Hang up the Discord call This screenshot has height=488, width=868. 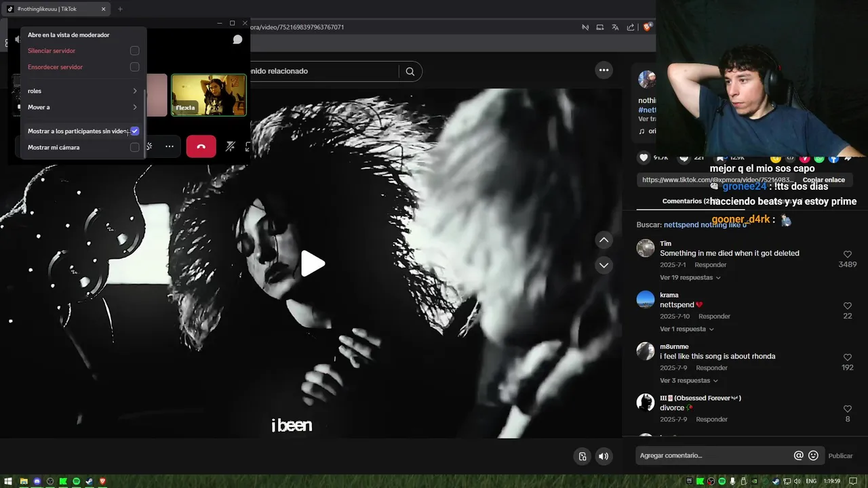[201, 146]
